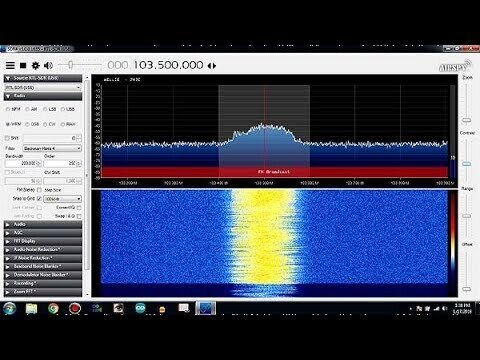The height and width of the screenshot is (360, 480).
Task: Expand the Recording panel
Action: pos(43,283)
